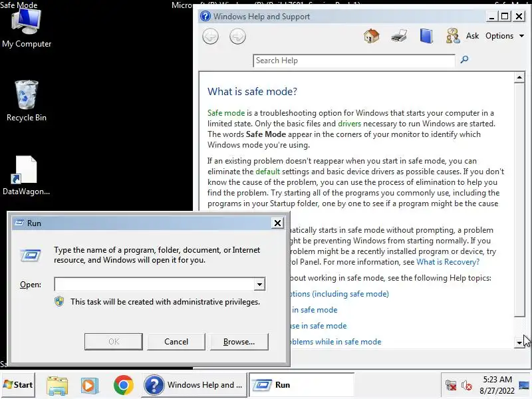Maximize the Windows Help and Support window

coord(505,16)
